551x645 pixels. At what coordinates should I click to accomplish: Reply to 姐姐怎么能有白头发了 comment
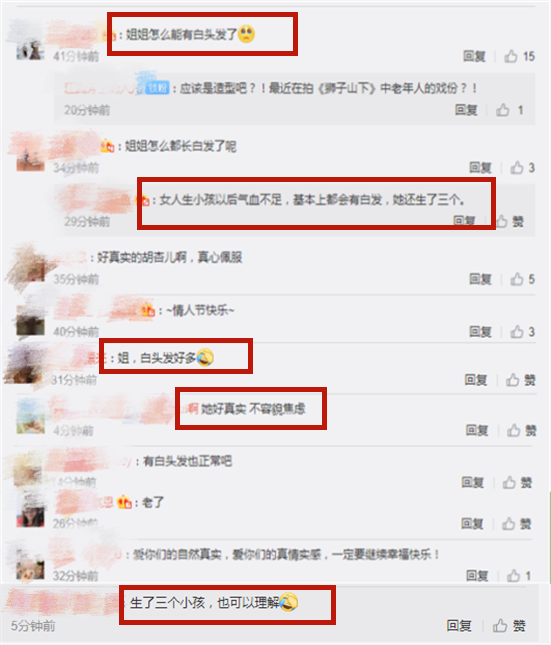[x=474, y=56]
